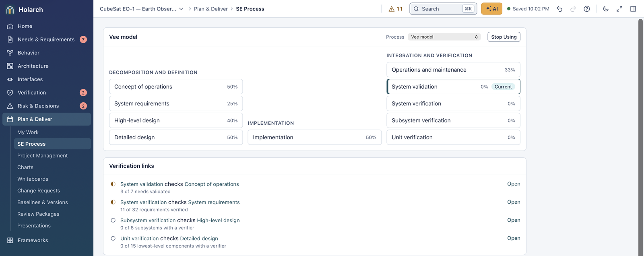This screenshot has width=644, height=256.
Task: Select the Implementation phase card
Action: (315, 137)
